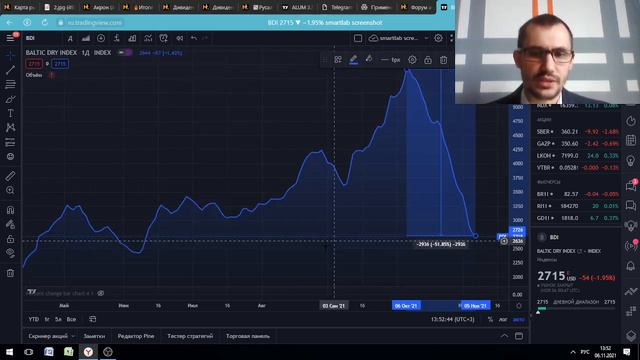Click the 06 Окт '21 time axis marker
This screenshot has width=640, height=360.
406,306
